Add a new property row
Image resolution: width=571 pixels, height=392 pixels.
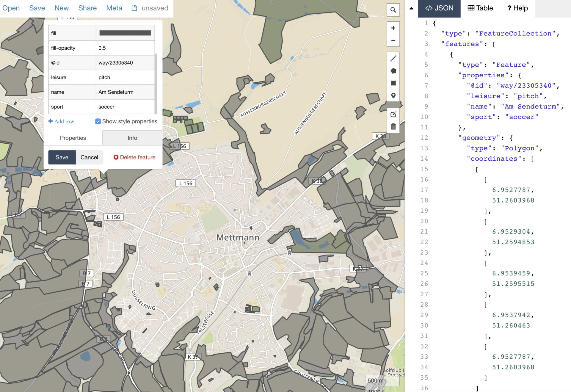click(61, 121)
